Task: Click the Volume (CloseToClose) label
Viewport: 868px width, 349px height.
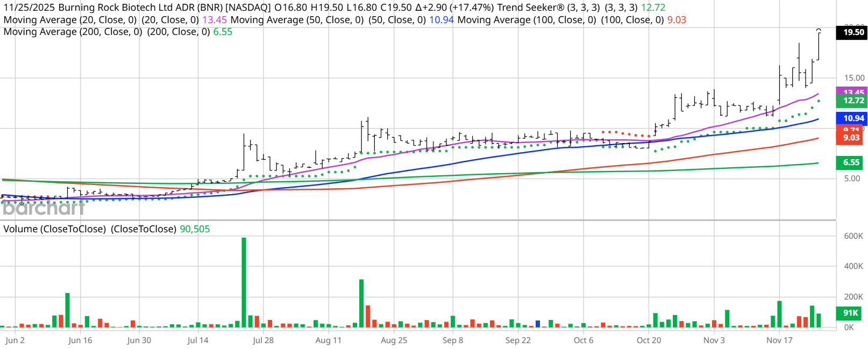Action: (x=54, y=229)
